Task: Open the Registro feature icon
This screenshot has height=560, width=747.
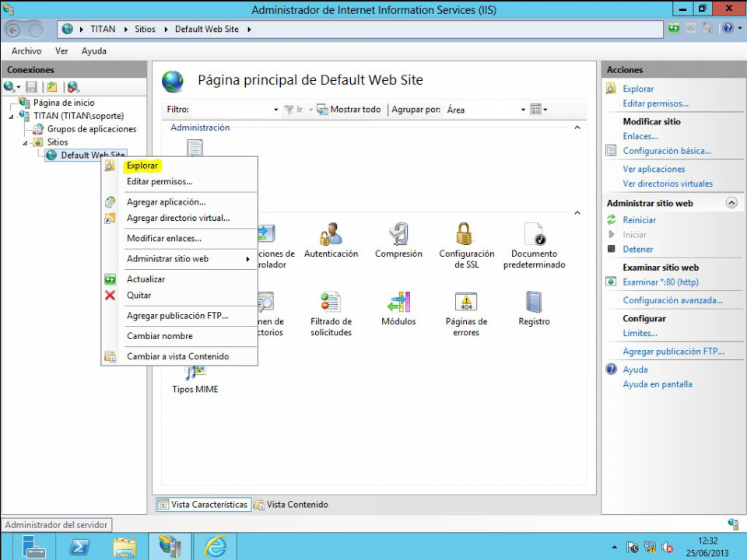Action: pos(534,309)
